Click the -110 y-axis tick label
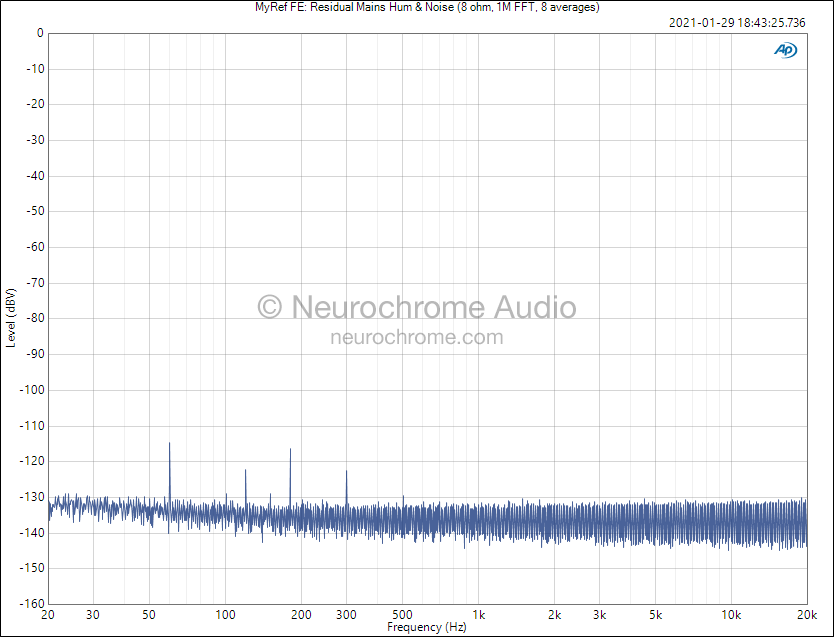The image size is (834, 637). (x=32, y=426)
